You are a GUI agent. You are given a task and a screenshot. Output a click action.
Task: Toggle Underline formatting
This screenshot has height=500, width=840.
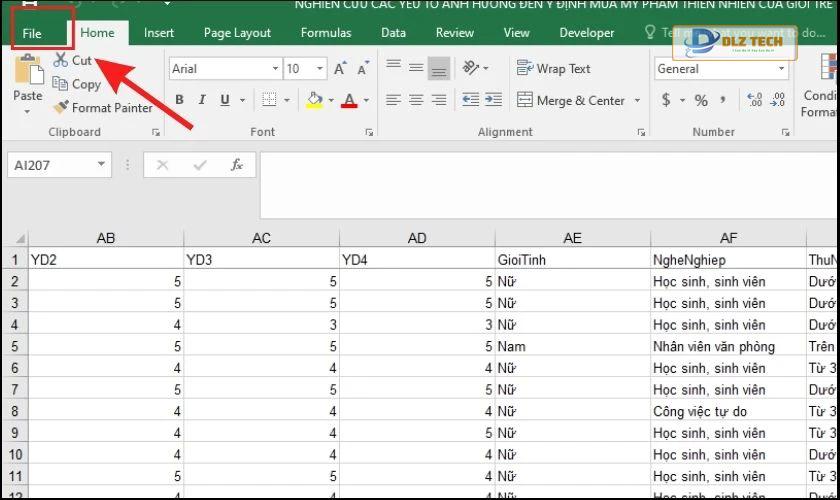[x=225, y=100]
